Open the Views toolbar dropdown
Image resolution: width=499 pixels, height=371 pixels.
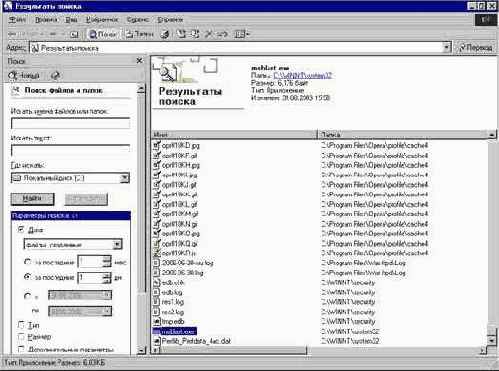(x=242, y=34)
